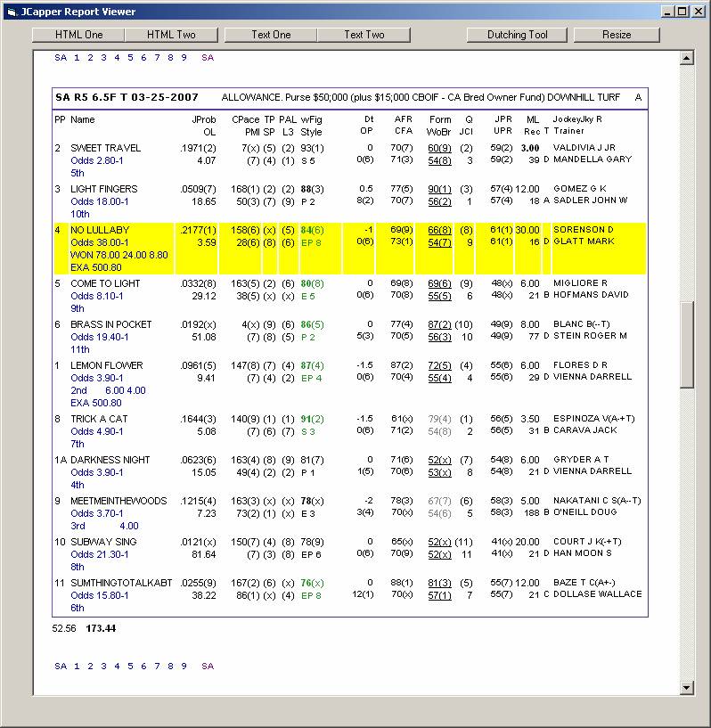Go to race 6 in top navigation

(143, 58)
